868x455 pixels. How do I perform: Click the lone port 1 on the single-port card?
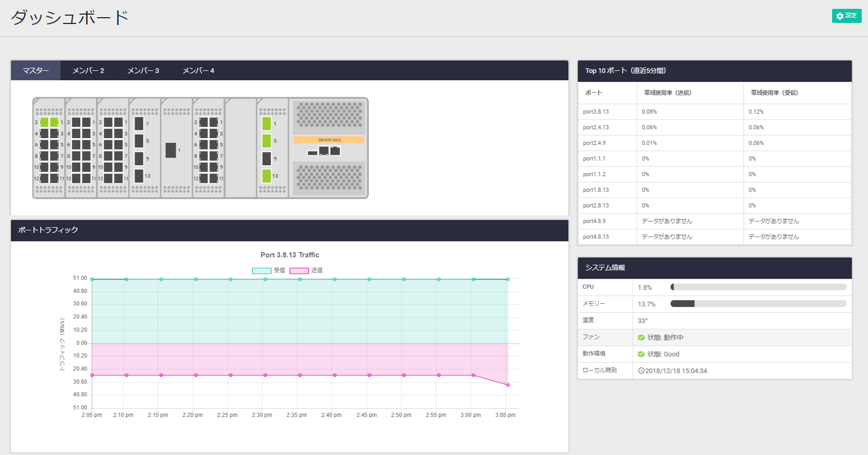[x=171, y=150]
